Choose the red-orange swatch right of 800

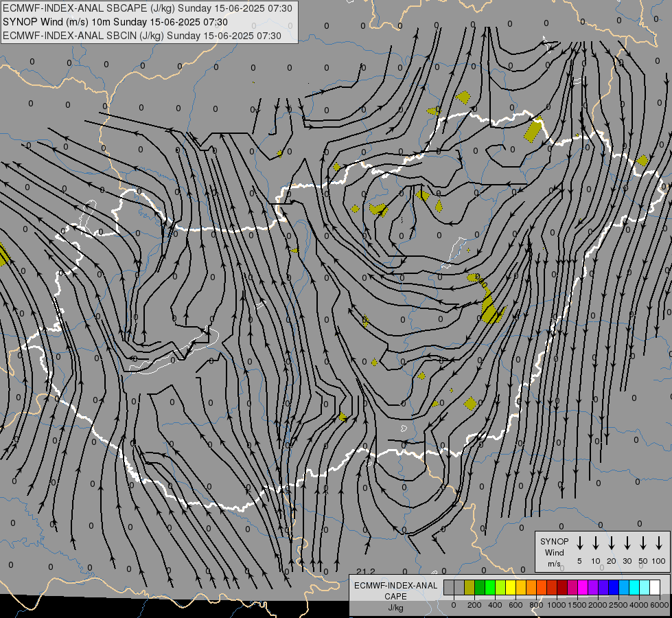(542, 587)
